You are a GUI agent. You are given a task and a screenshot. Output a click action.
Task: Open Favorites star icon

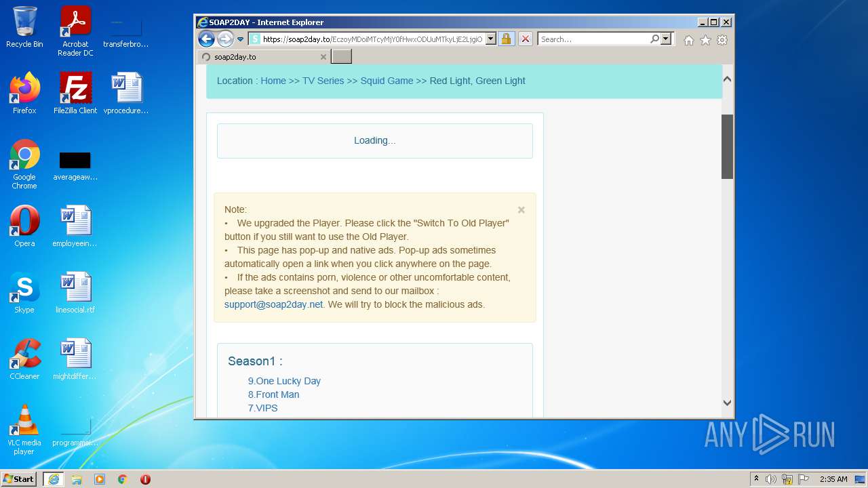(705, 40)
